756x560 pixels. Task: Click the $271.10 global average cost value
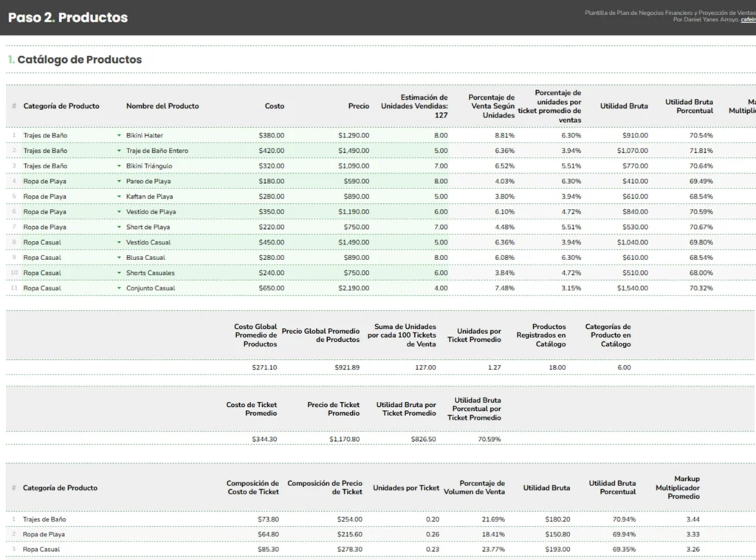265,367
